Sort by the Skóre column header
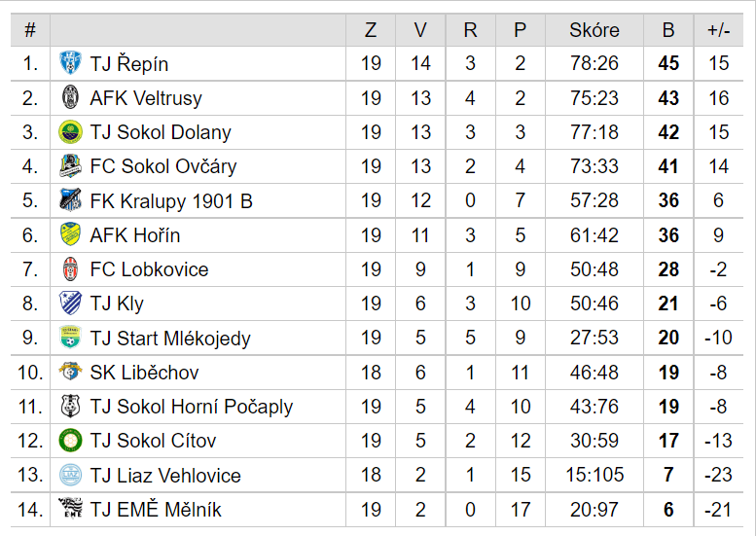Viewport: 756px width, 536px height. pyautogui.click(x=594, y=30)
